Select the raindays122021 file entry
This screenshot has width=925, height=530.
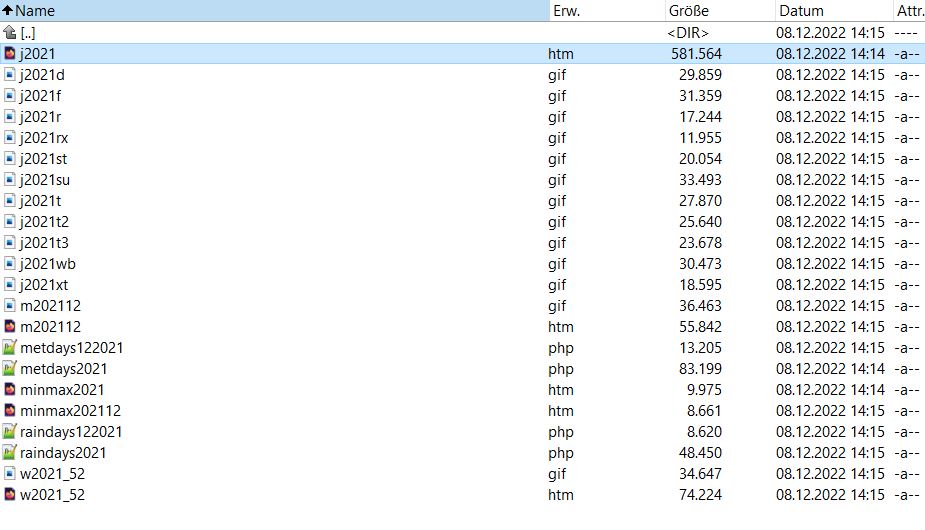click(x=71, y=432)
